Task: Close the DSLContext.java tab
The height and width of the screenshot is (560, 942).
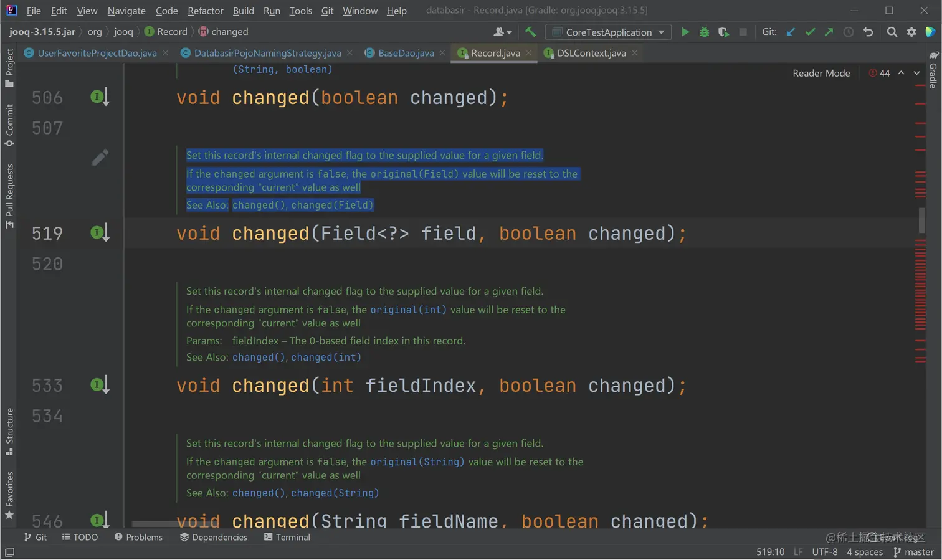Action: point(634,53)
